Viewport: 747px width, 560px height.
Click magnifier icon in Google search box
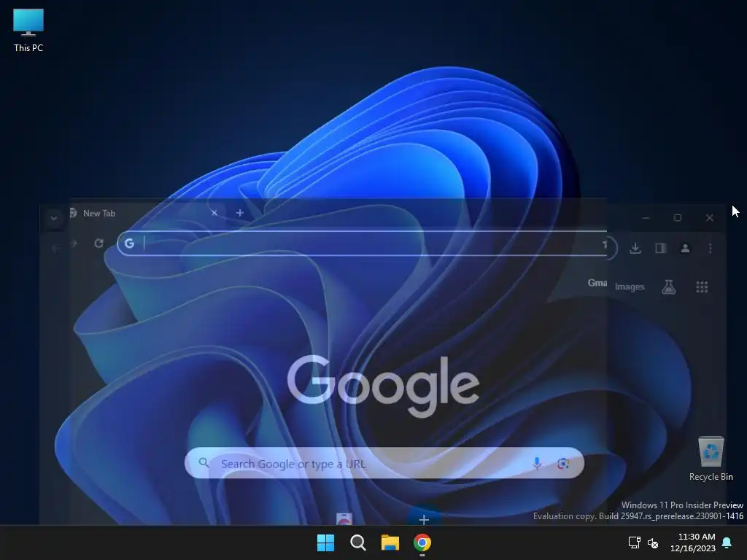click(x=204, y=462)
